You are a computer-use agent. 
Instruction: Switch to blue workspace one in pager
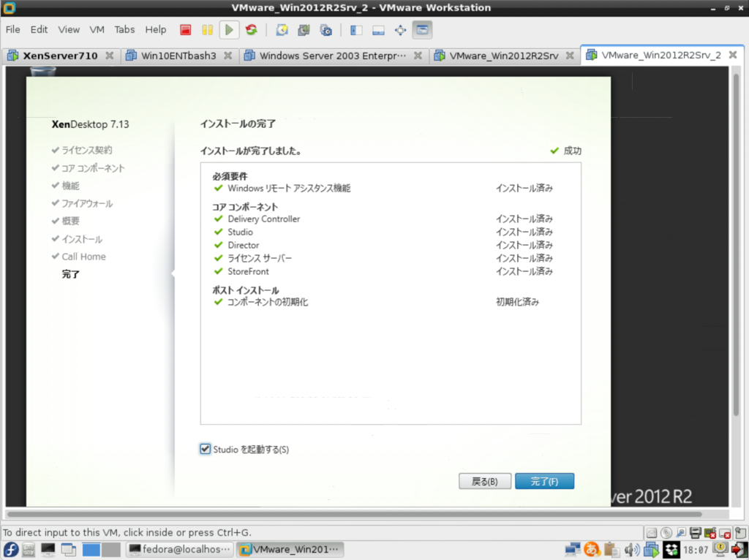[91, 550]
